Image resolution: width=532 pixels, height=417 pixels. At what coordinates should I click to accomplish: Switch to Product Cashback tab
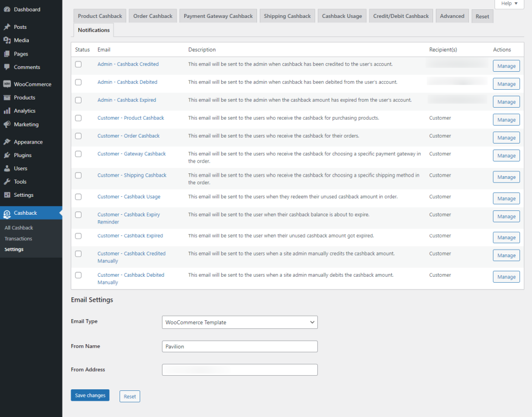point(100,16)
